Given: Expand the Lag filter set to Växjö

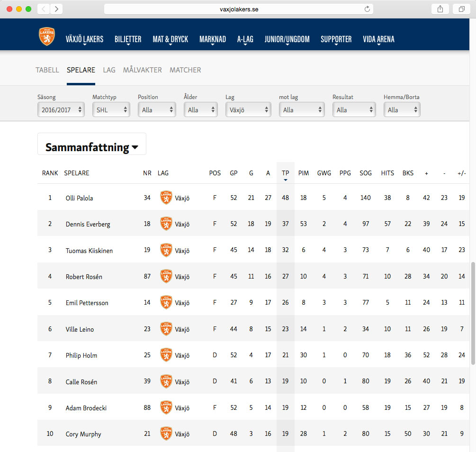Looking at the screenshot, I should [x=248, y=110].
